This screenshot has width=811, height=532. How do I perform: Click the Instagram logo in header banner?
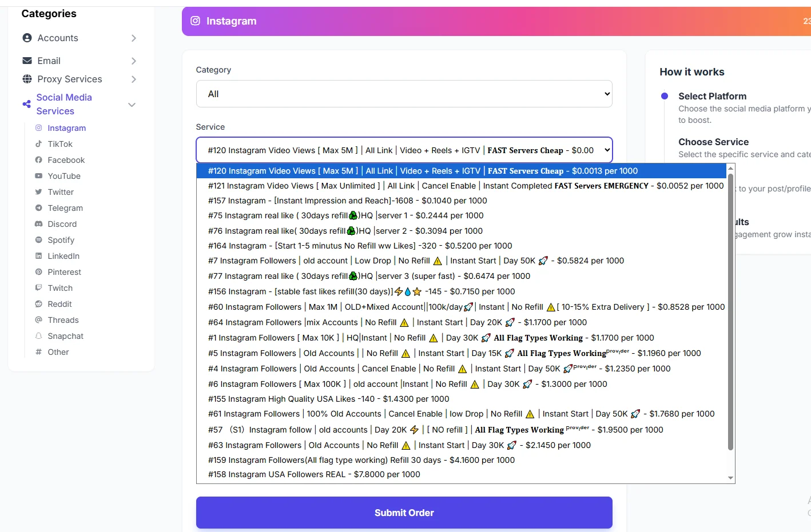click(195, 21)
